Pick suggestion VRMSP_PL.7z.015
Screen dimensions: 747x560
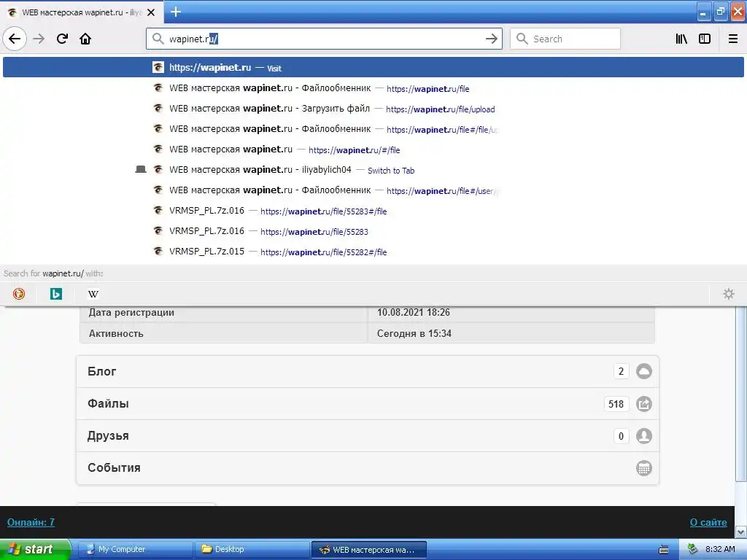pyautogui.click(x=373, y=252)
